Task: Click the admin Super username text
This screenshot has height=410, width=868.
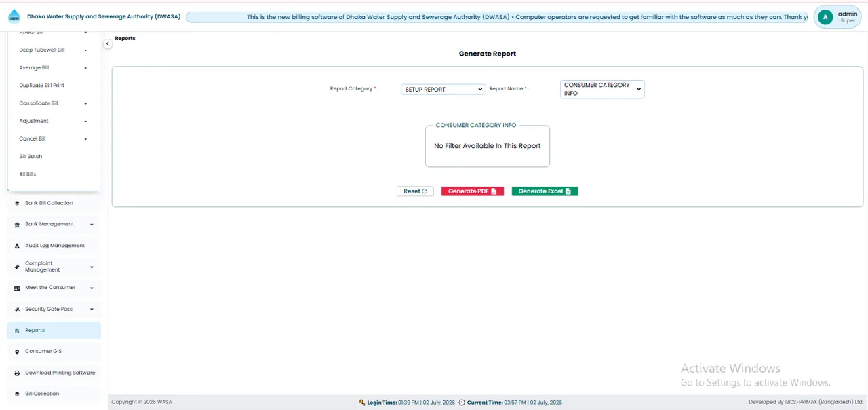Action: (848, 17)
